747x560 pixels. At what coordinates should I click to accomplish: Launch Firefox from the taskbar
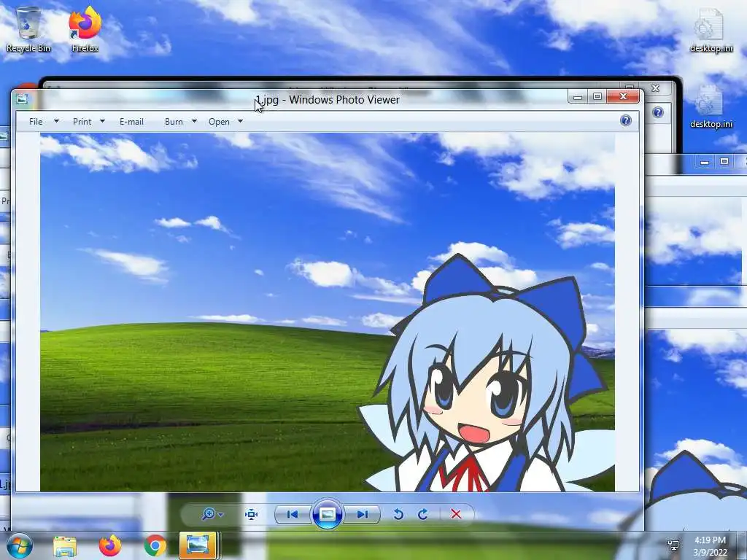point(109,545)
